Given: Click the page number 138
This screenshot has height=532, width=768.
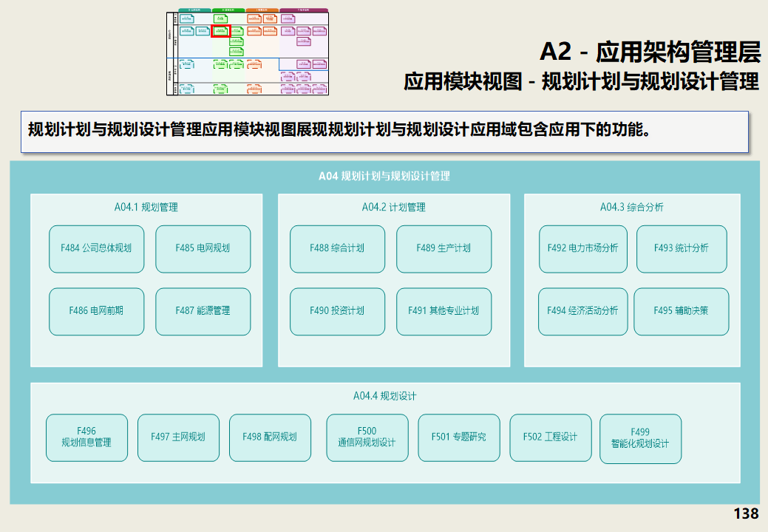Looking at the screenshot, I should click(x=746, y=514).
